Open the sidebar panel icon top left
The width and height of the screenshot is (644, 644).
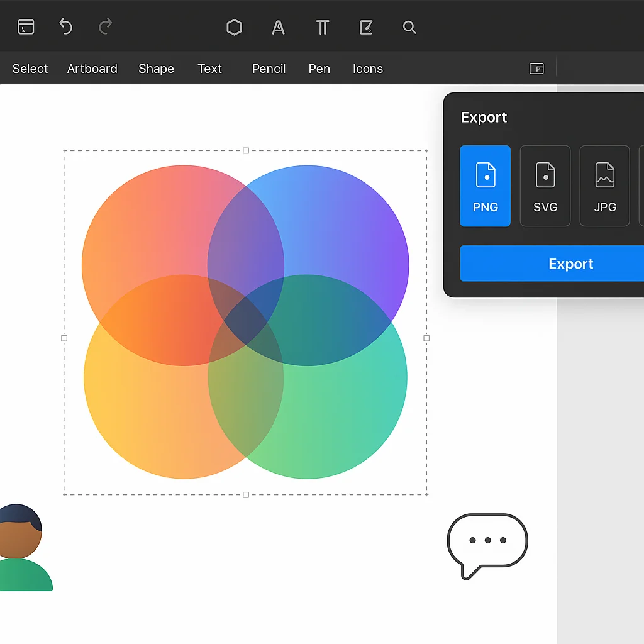point(25,27)
